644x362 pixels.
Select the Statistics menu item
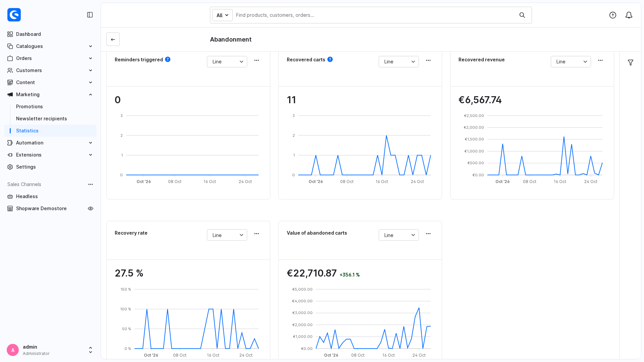click(x=50, y=131)
